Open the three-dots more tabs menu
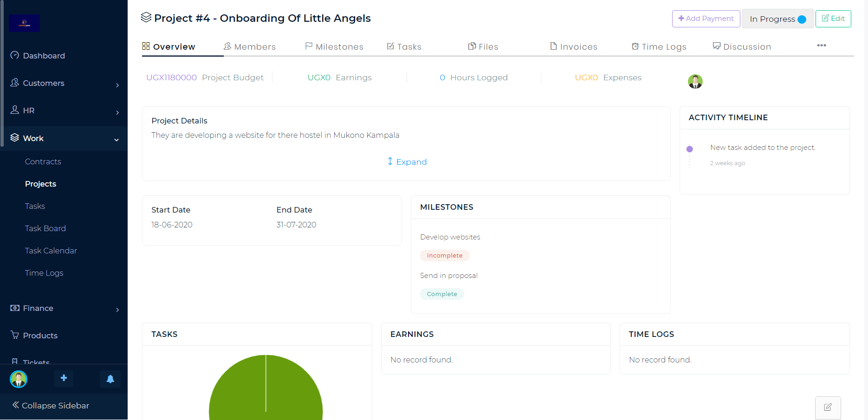Screen dimensions: 868x420 [821, 45]
